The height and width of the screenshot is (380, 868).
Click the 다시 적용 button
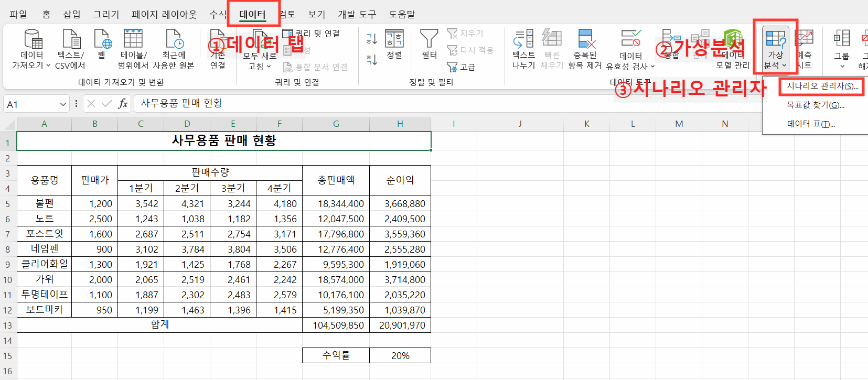(470, 50)
